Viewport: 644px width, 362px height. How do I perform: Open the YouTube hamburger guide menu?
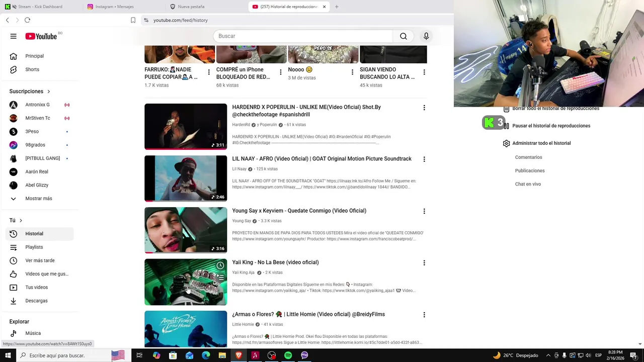tap(14, 36)
